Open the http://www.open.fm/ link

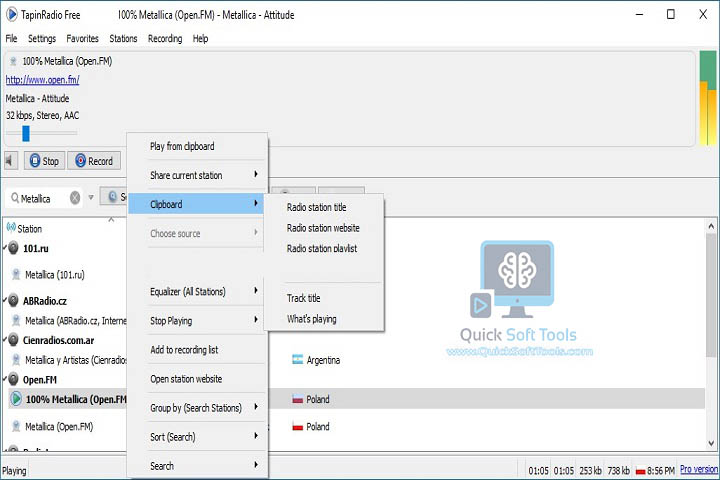click(x=42, y=79)
